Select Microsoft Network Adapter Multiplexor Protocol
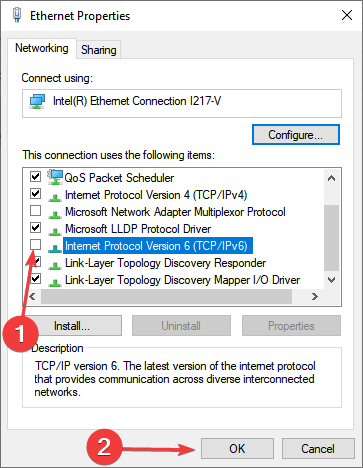Image resolution: width=363 pixels, height=468 pixels. (175, 212)
